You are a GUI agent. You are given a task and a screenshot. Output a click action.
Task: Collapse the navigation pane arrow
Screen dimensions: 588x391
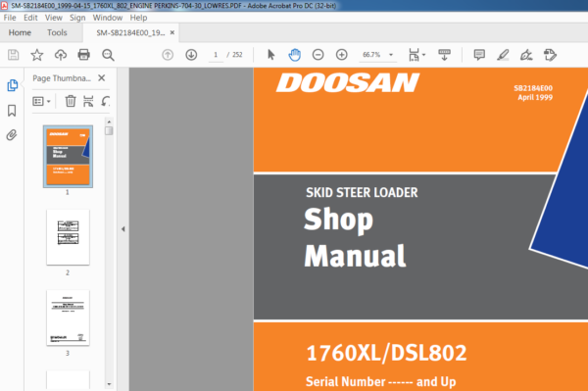coord(123,229)
